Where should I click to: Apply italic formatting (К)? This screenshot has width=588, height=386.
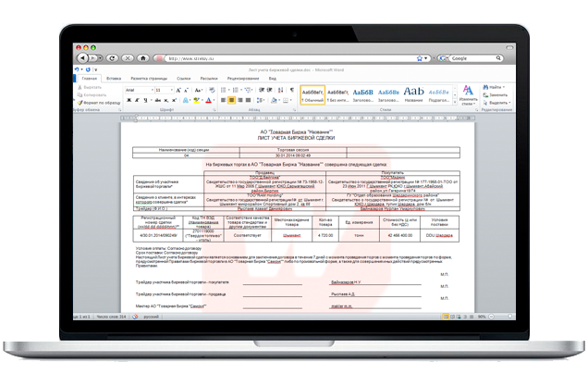[x=137, y=100]
